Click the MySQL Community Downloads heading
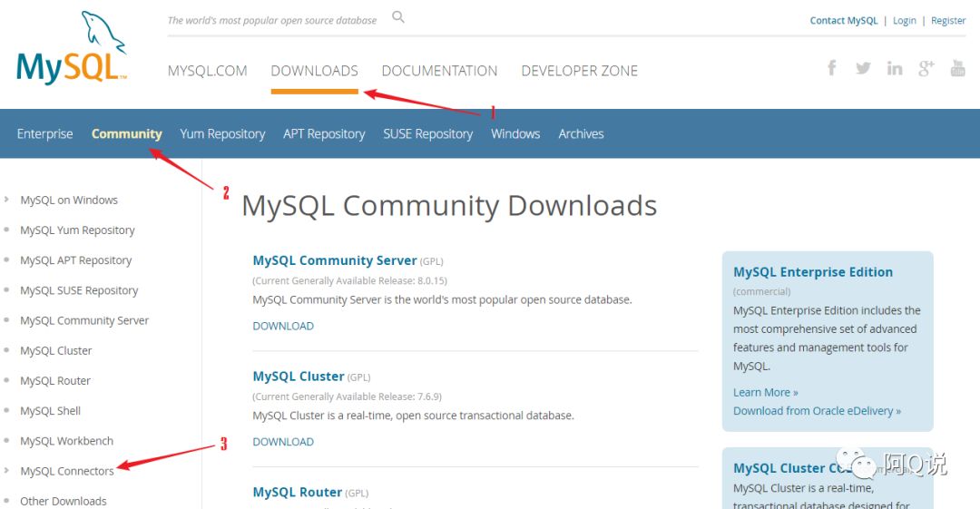The width and height of the screenshot is (980, 509). coord(449,206)
